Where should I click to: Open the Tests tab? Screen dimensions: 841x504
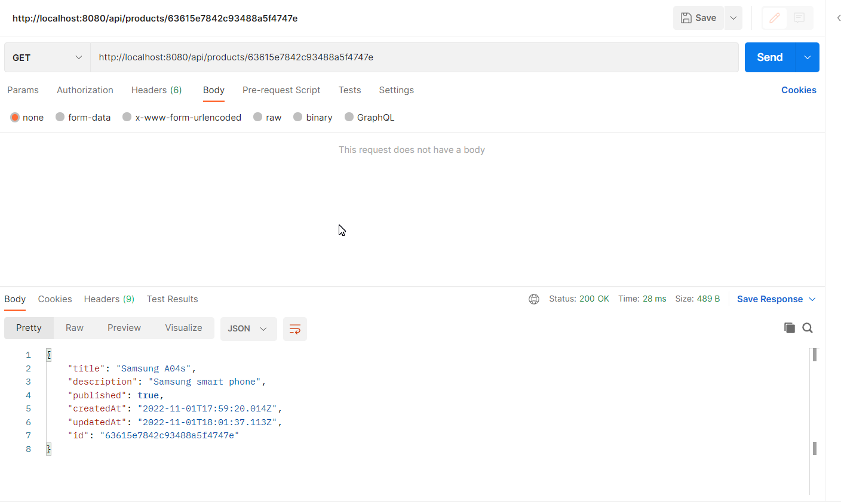pos(350,90)
